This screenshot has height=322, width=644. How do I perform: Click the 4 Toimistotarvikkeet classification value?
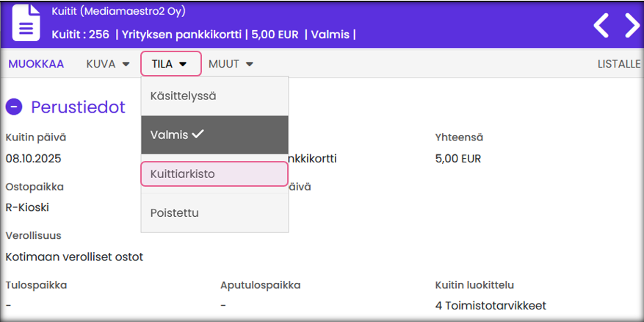(491, 305)
